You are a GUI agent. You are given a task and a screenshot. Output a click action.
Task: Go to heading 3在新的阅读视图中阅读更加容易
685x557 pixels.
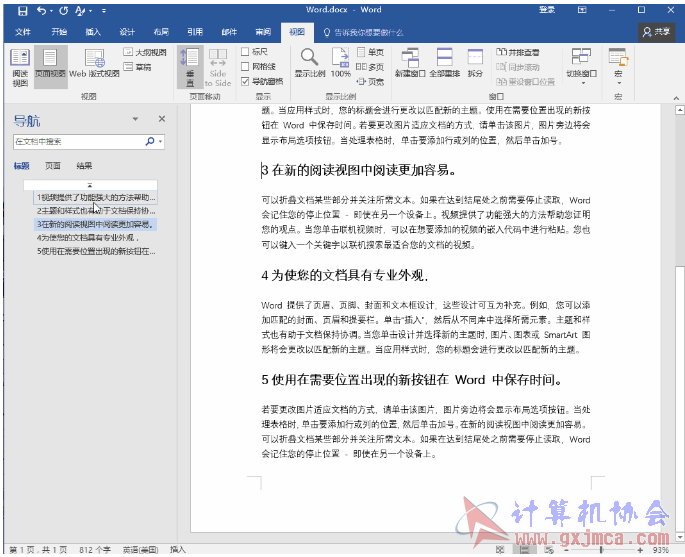[95, 224]
